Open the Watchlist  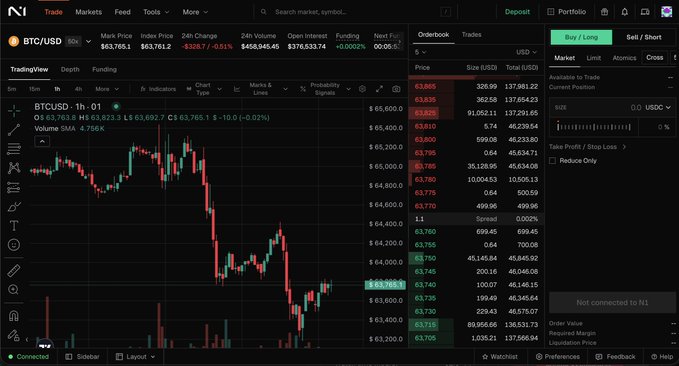click(500, 356)
